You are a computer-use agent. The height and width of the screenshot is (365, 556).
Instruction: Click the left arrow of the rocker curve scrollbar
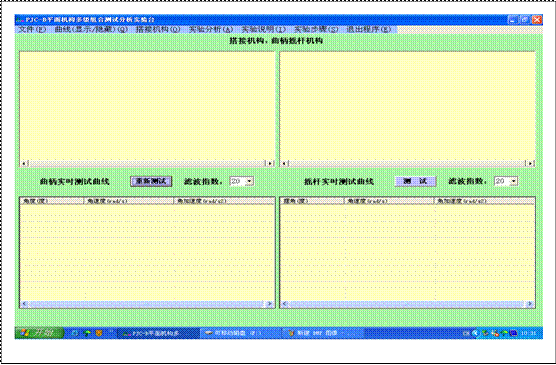[284, 164]
